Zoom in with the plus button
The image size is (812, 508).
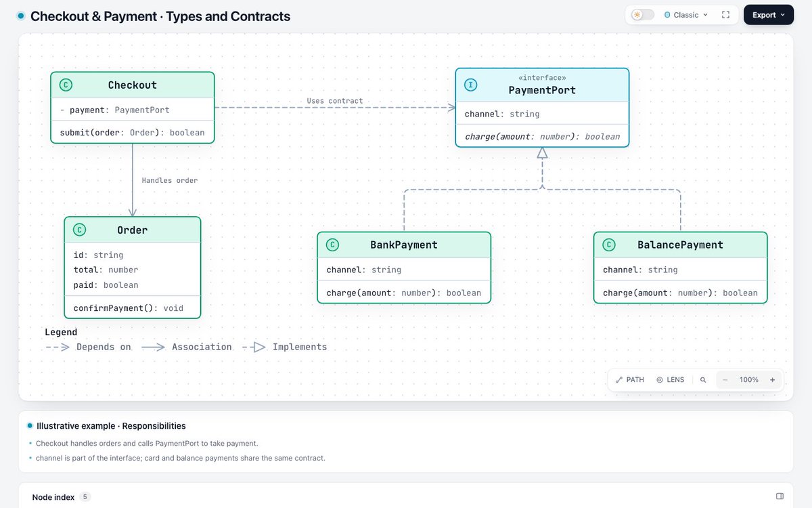pyautogui.click(x=773, y=380)
